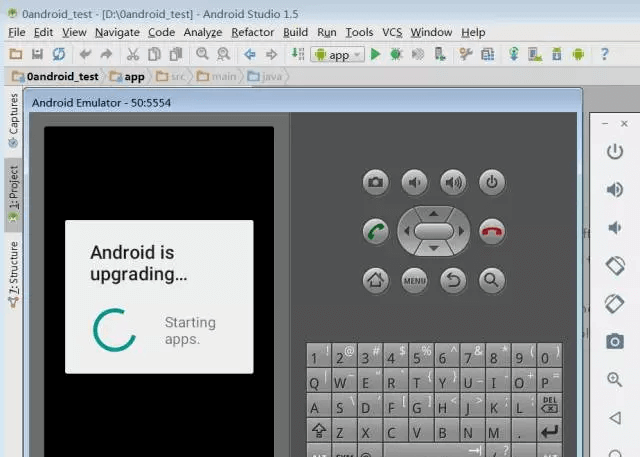
Task: Open the Window menu
Action: point(431,32)
